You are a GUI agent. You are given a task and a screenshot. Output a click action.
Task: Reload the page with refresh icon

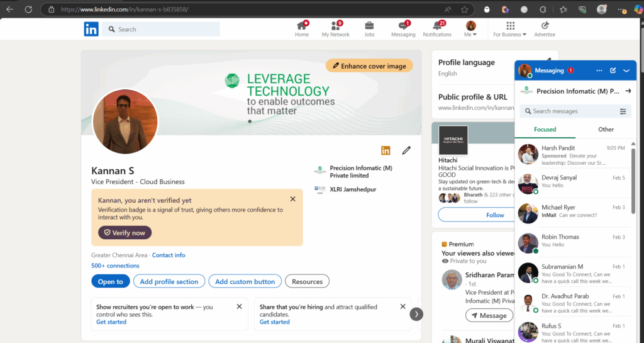pyautogui.click(x=28, y=9)
